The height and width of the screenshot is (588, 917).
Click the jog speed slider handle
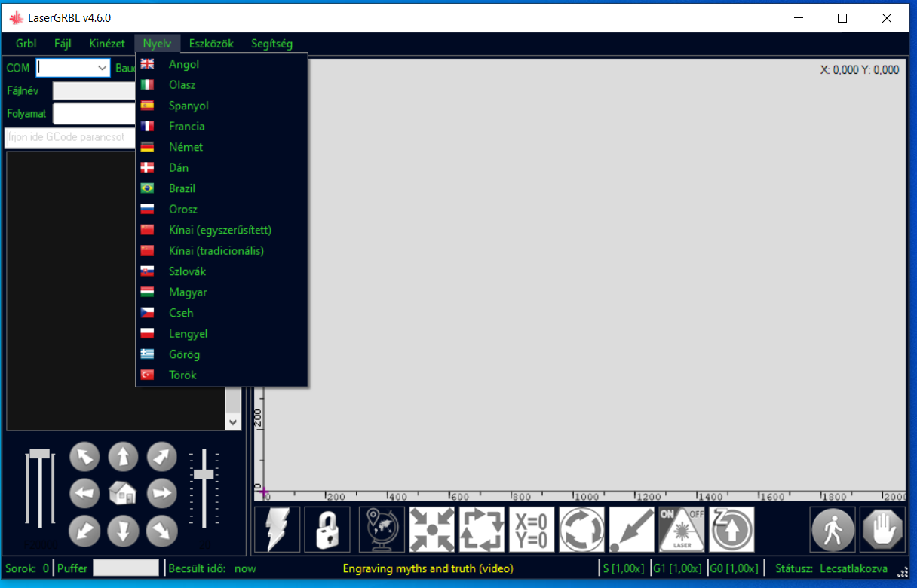coord(38,453)
